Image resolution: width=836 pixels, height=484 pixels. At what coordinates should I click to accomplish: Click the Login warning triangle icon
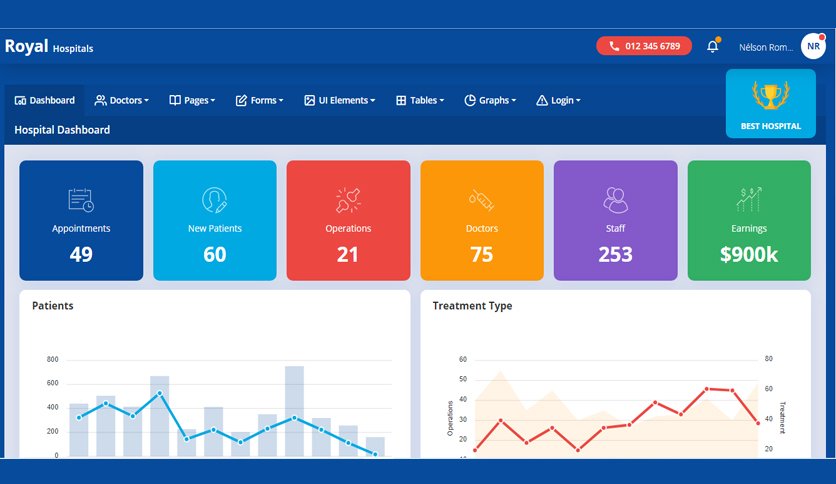542,100
